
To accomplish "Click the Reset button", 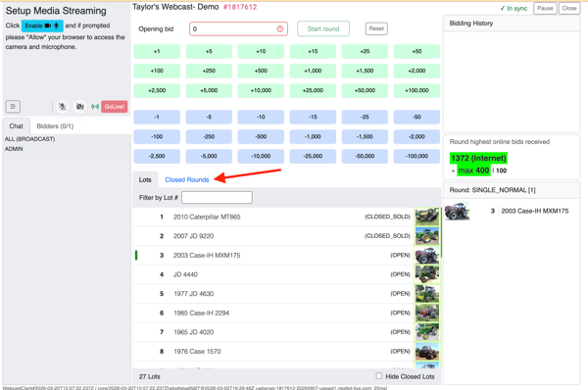I will point(376,28).
